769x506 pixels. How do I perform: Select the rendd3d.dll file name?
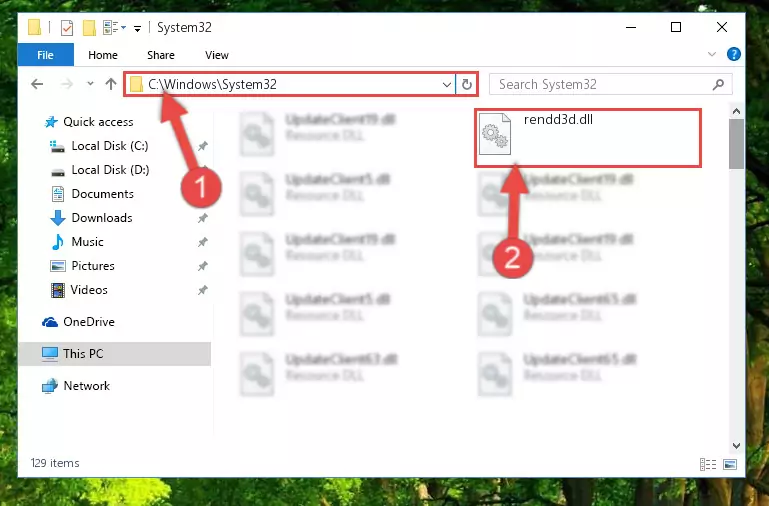[558, 120]
